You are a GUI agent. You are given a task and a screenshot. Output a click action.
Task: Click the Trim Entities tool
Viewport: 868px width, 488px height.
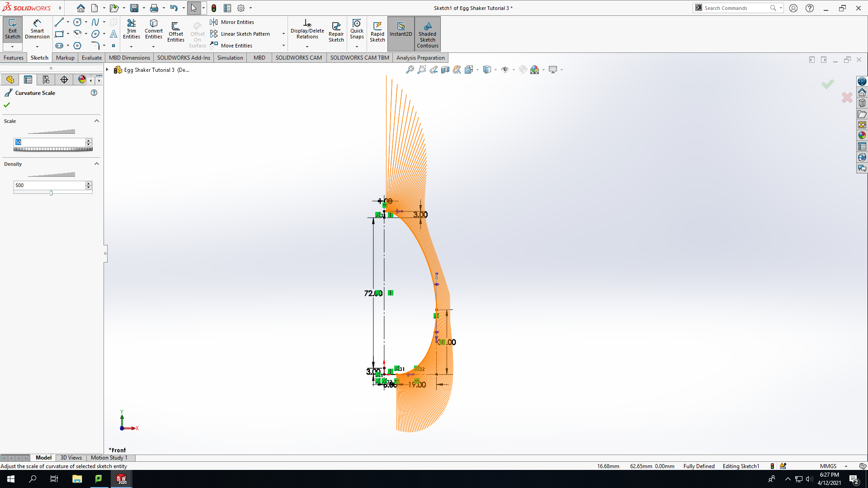tap(131, 29)
